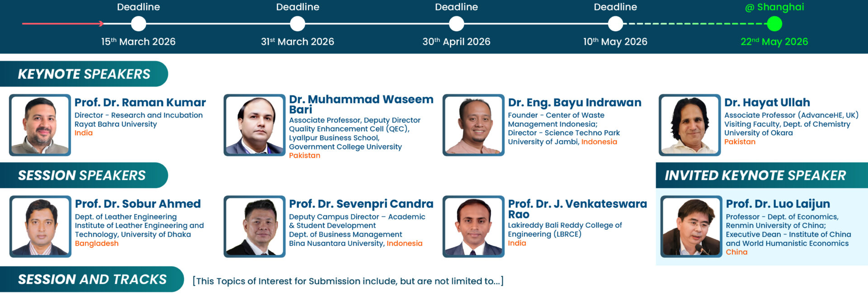Click the Keynote Speakers section banner
The image size is (868, 294).
coord(84,74)
